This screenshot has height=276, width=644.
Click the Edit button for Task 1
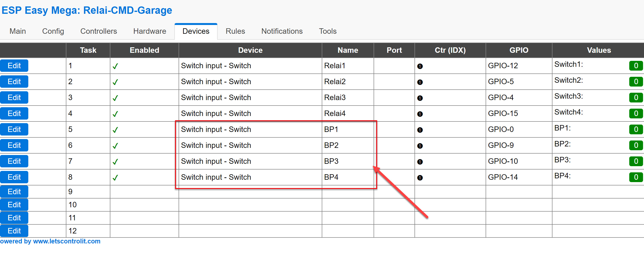pyautogui.click(x=14, y=65)
